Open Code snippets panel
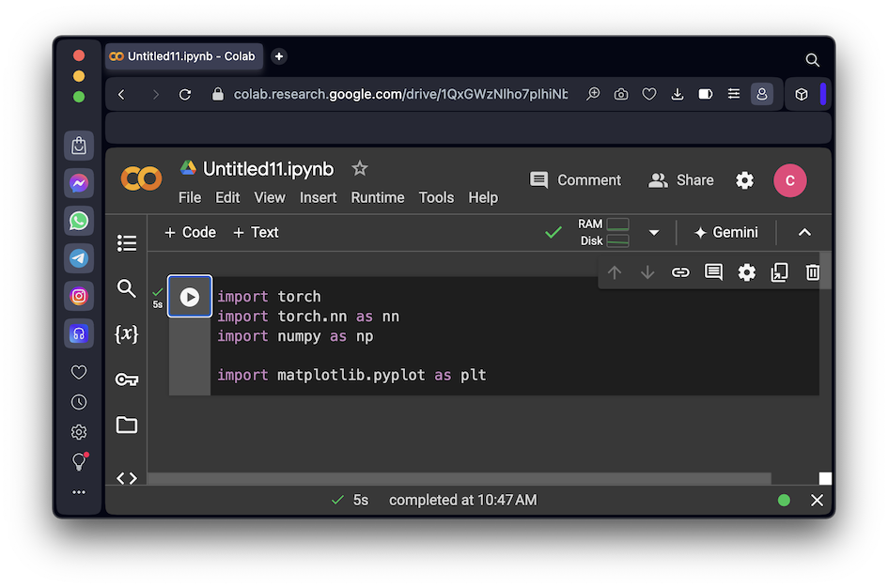The image size is (888, 588). (127, 478)
